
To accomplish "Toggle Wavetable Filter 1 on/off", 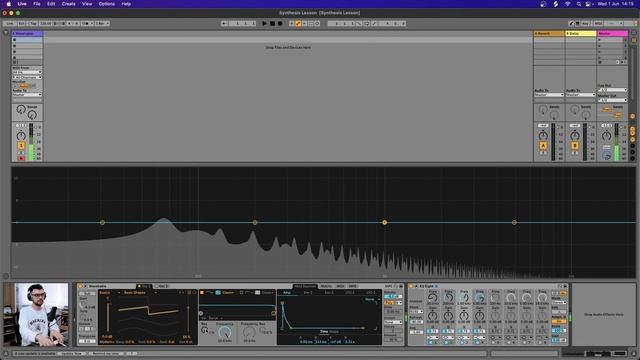I will (202, 293).
